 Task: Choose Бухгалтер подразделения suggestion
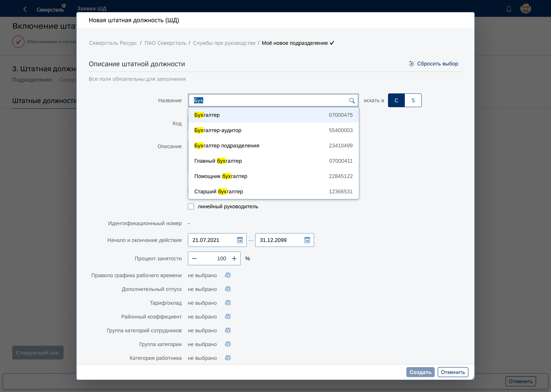[274, 146]
